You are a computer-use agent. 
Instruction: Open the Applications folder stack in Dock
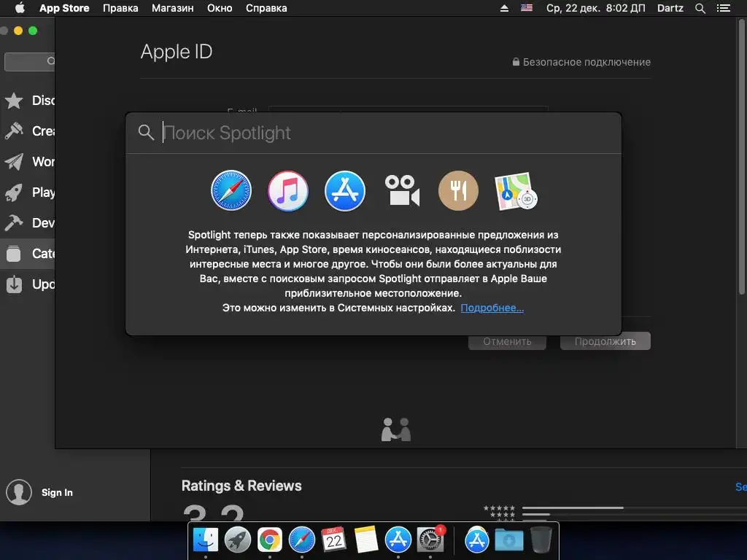click(x=477, y=540)
